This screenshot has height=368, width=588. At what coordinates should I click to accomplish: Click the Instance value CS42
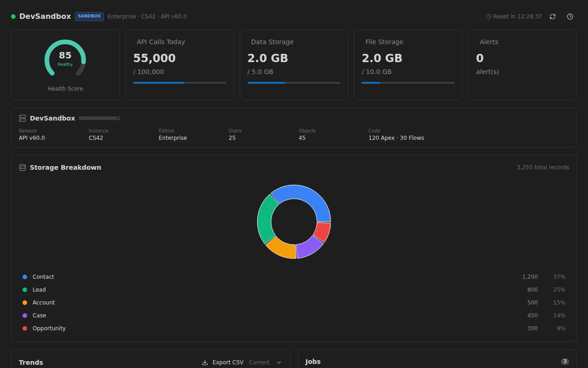pos(96,138)
